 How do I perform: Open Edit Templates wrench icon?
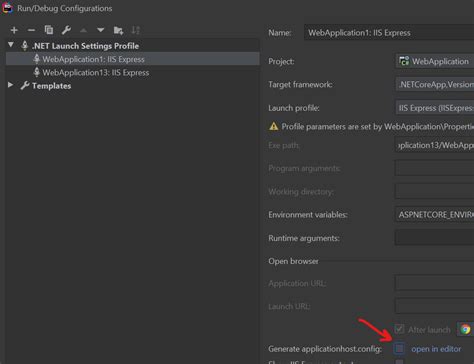[66, 30]
